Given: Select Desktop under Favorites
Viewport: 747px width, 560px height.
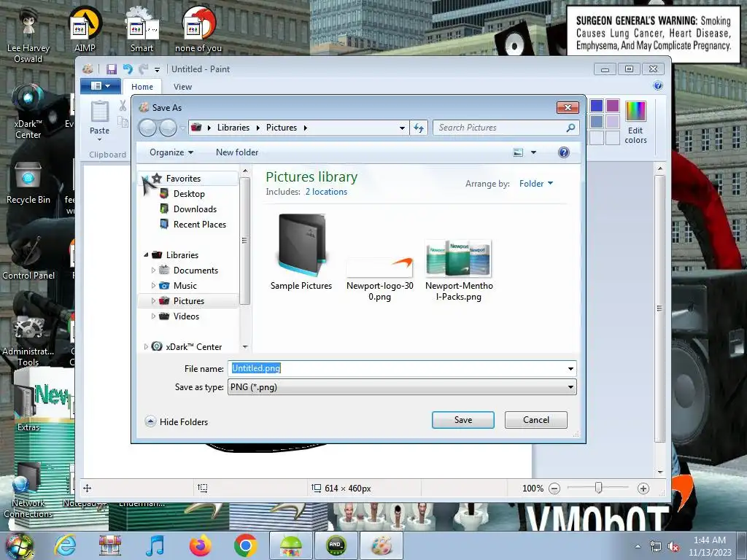Looking at the screenshot, I should pyautogui.click(x=189, y=194).
